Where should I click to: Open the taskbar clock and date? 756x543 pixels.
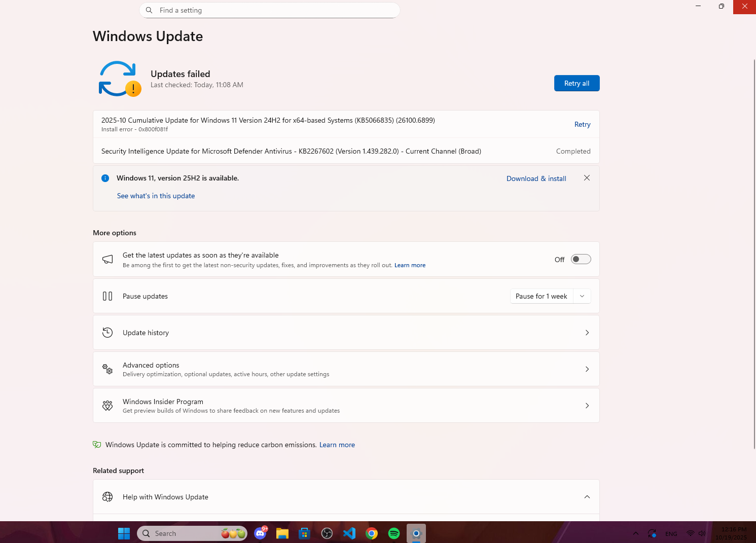coord(731,533)
